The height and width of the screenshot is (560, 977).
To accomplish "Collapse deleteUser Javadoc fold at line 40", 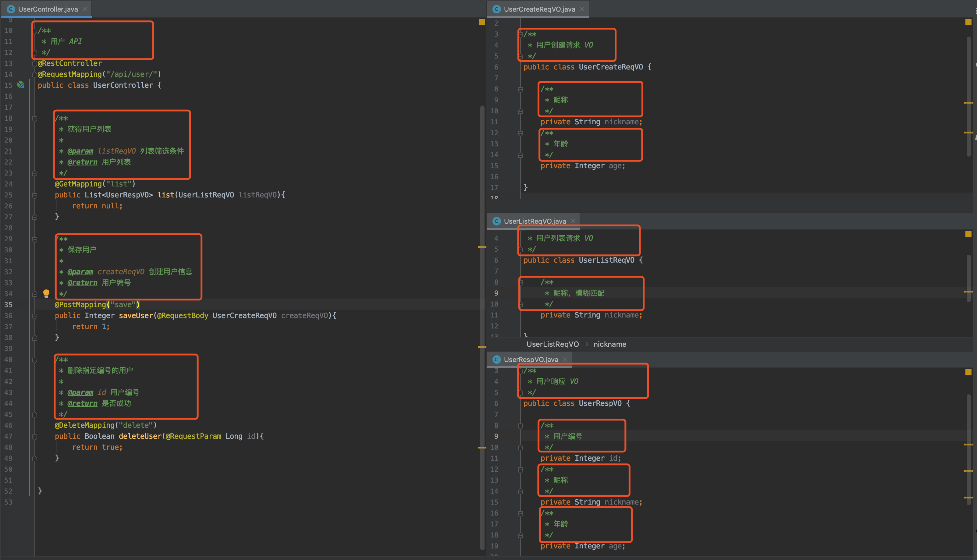I will coord(35,360).
